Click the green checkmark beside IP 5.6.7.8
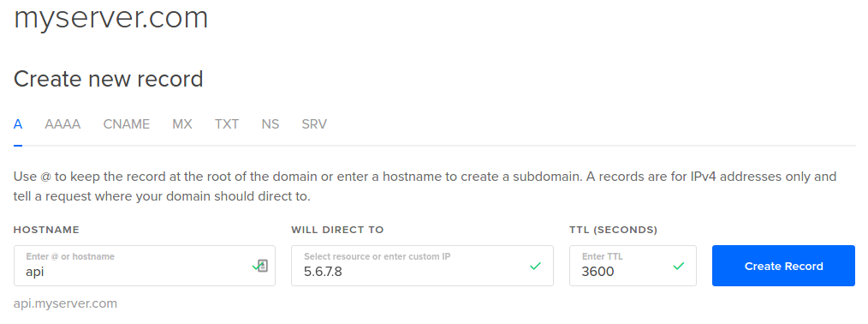The image size is (868, 324). (535, 266)
